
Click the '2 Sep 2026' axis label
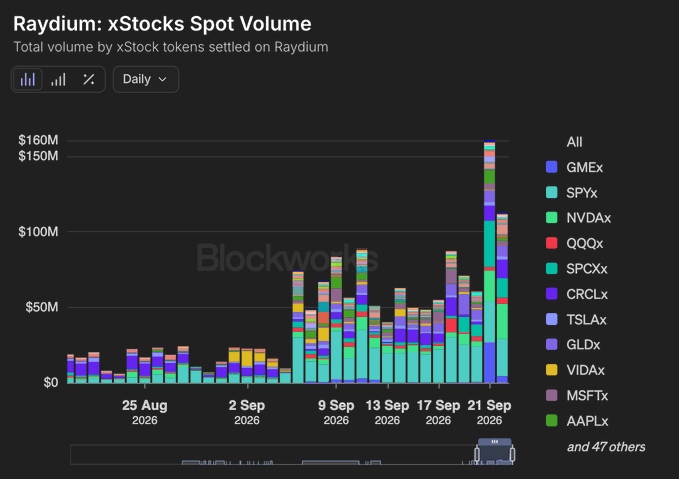tap(247, 412)
